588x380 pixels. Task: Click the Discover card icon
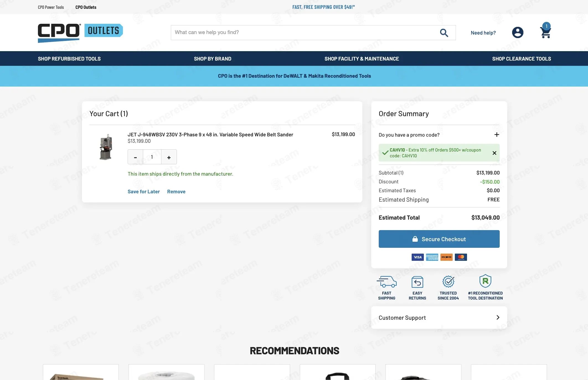click(446, 257)
